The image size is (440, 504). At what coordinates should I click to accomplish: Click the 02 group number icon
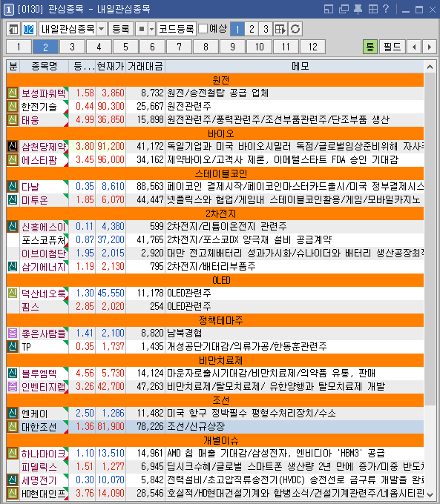(x=28, y=29)
